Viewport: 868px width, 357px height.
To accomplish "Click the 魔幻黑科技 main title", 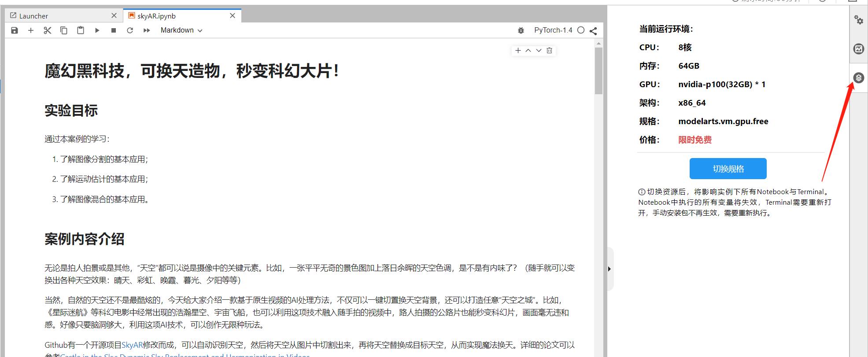I will pos(192,71).
